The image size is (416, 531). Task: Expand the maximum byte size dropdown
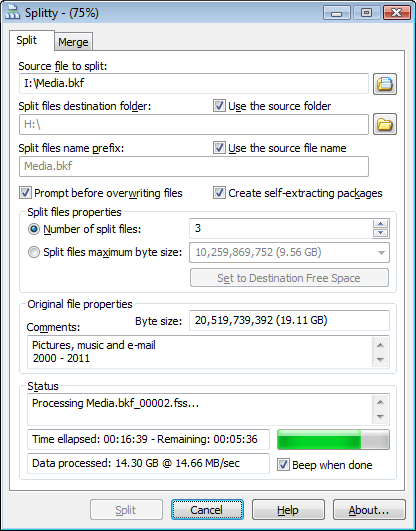pyautogui.click(x=381, y=253)
